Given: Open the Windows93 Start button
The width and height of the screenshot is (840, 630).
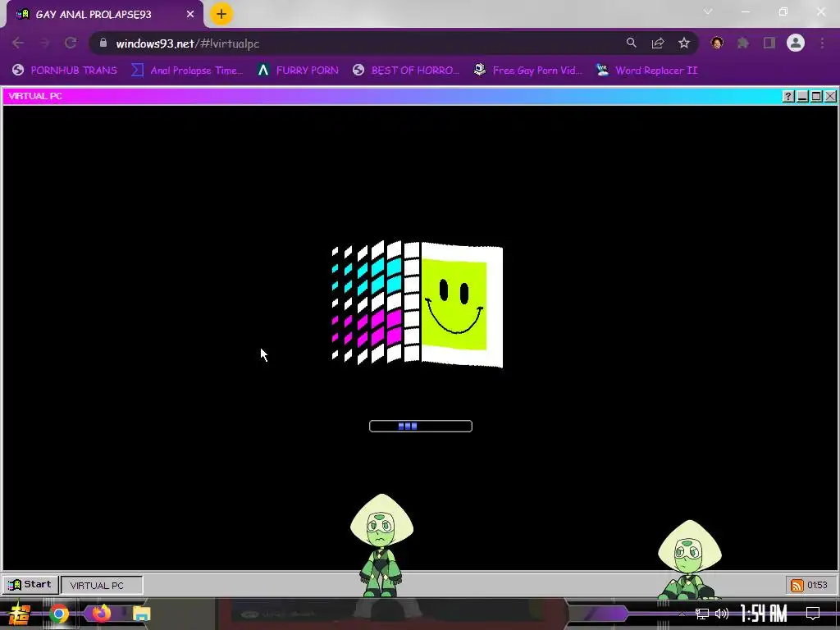Looking at the screenshot, I should (30, 584).
